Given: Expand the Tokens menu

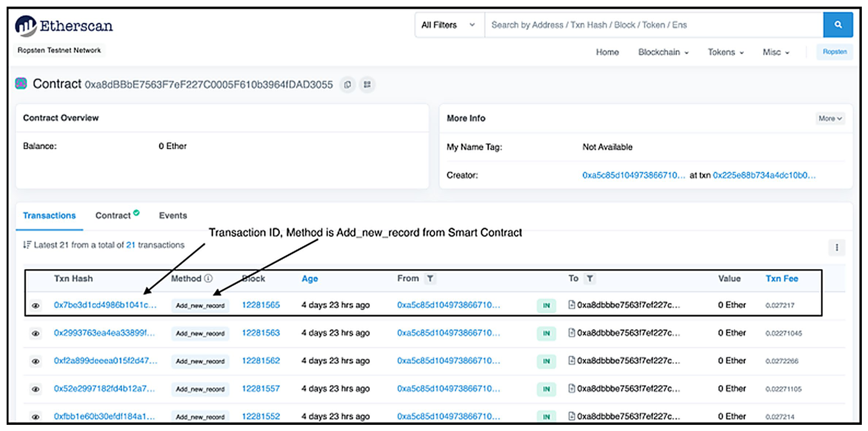Looking at the screenshot, I should (x=726, y=52).
